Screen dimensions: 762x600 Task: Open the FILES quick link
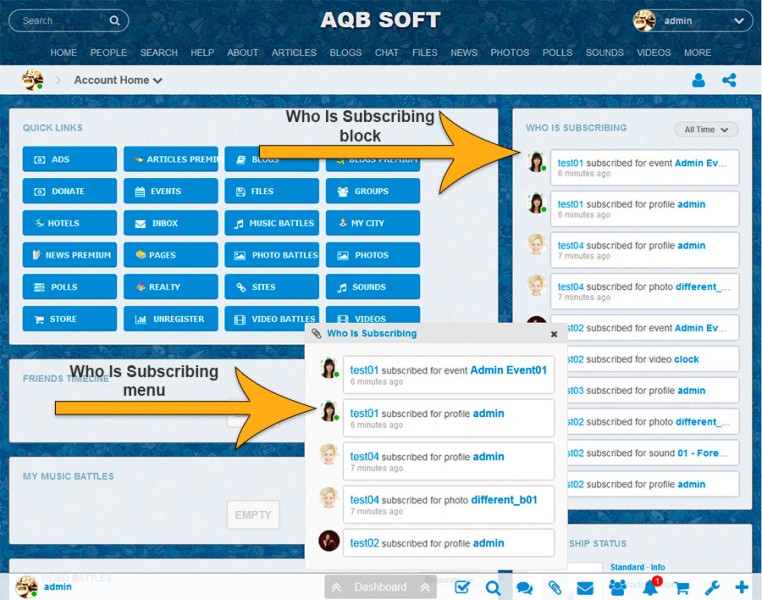272,191
